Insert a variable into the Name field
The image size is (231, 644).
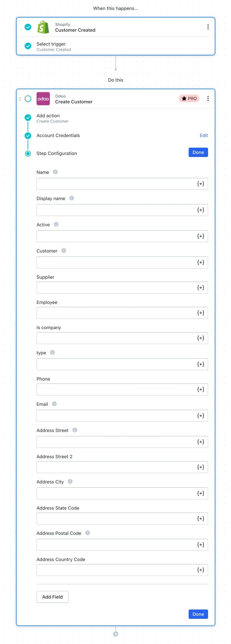(200, 184)
